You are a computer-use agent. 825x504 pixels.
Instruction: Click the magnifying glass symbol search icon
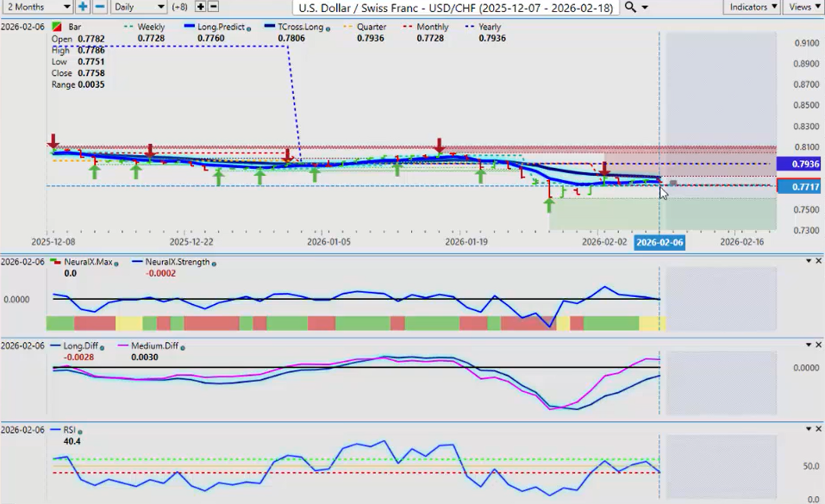click(631, 7)
